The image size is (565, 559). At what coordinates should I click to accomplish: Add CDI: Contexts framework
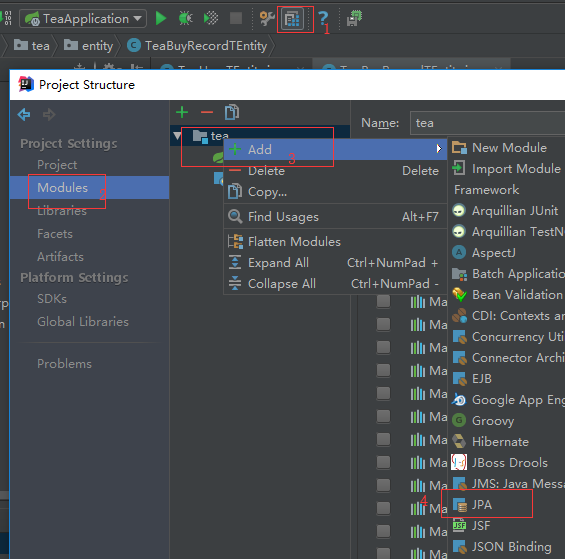(x=507, y=316)
